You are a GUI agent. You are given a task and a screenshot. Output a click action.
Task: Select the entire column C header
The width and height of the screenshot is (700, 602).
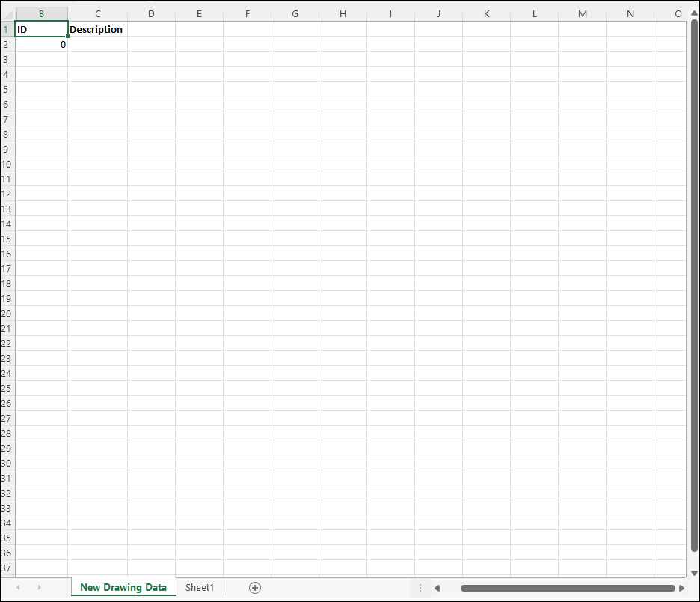(97, 14)
